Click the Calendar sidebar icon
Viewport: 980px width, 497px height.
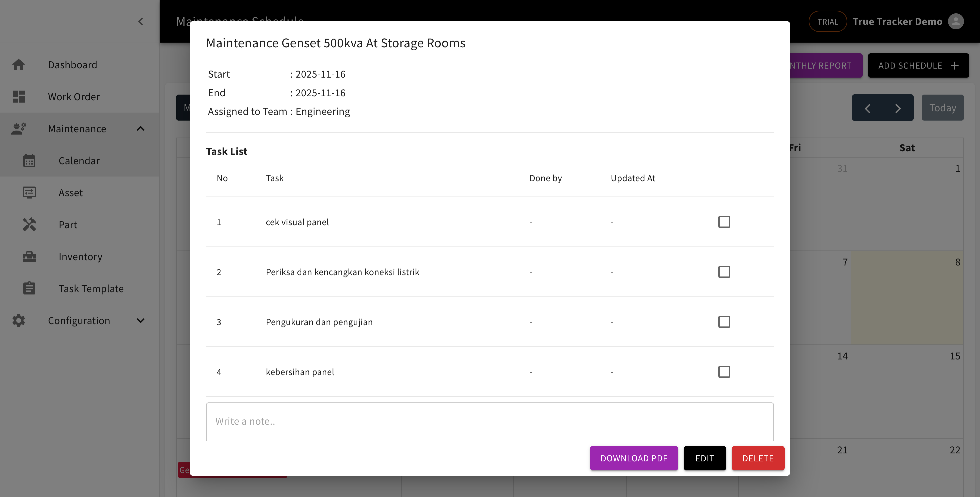tap(29, 161)
